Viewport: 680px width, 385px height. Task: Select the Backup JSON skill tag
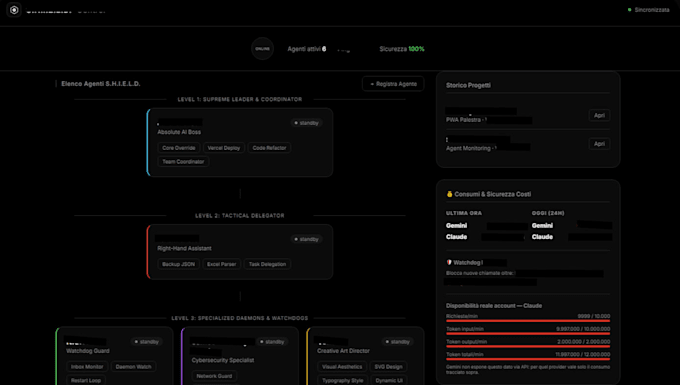[178, 264]
